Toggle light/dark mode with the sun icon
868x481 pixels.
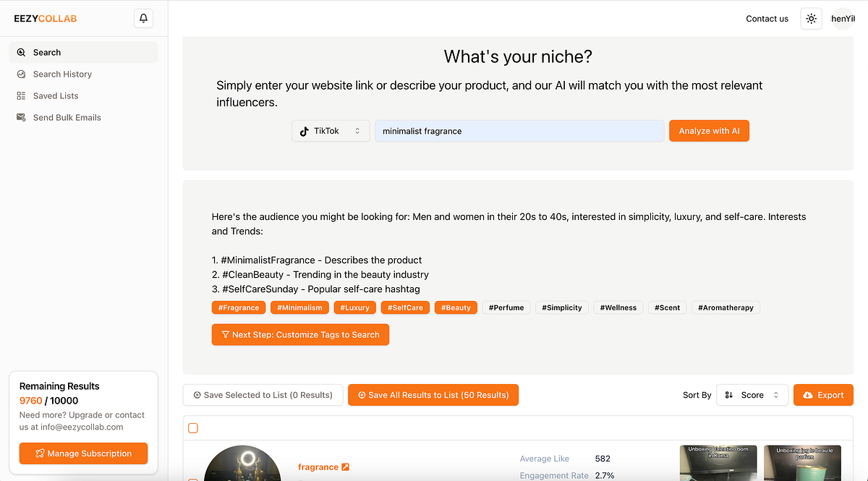point(811,18)
